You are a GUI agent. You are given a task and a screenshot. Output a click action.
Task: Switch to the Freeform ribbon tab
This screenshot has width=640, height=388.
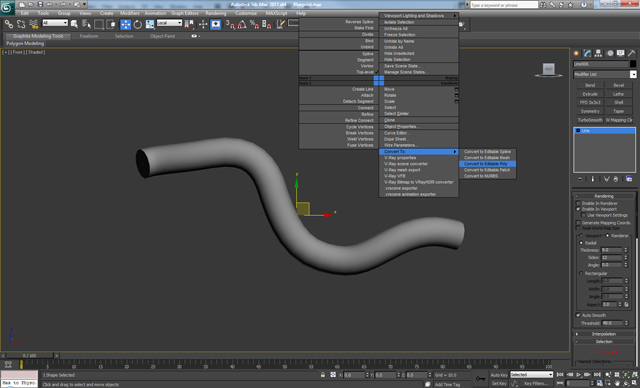(x=89, y=36)
